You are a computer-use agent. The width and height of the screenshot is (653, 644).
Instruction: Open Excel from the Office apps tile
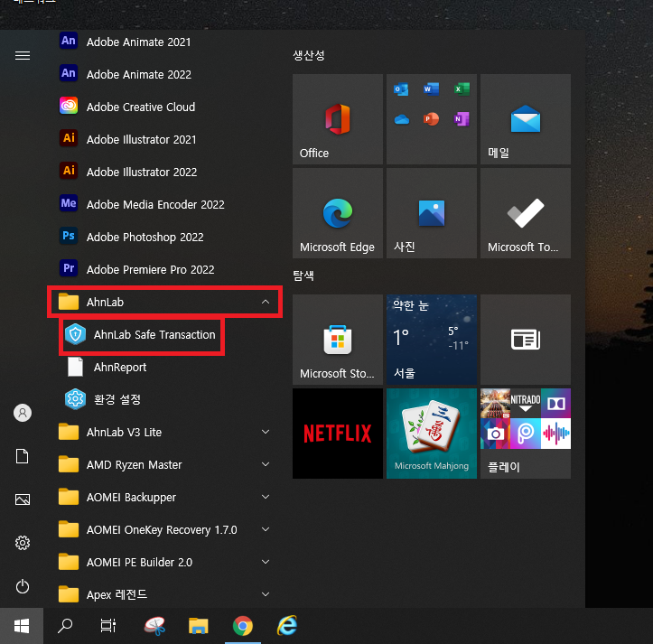click(462, 89)
